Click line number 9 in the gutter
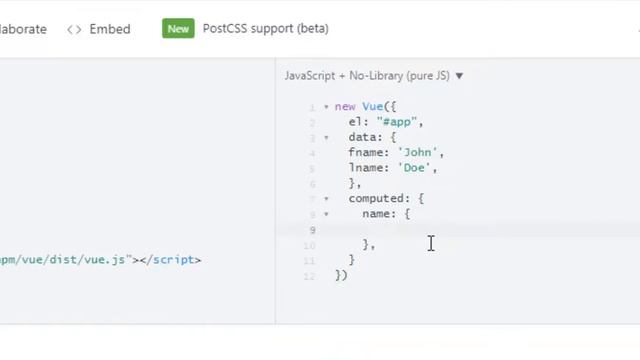Viewport: 640px width, 360px height. (x=312, y=230)
